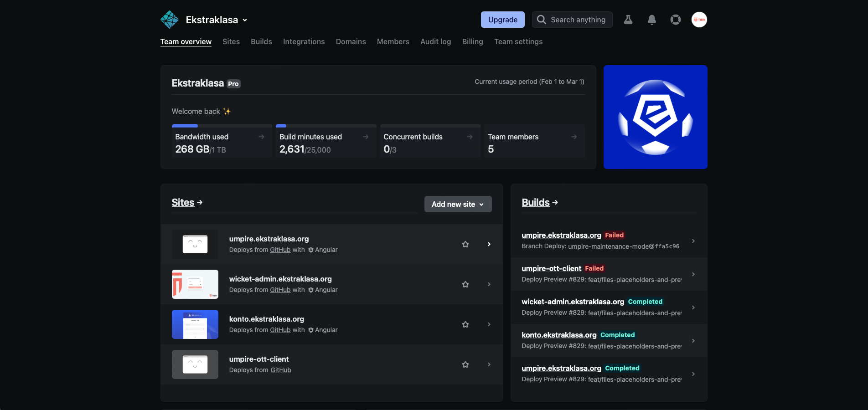Click arrow on Bandwidth used card
This screenshot has height=410, width=868.
click(x=261, y=137)
